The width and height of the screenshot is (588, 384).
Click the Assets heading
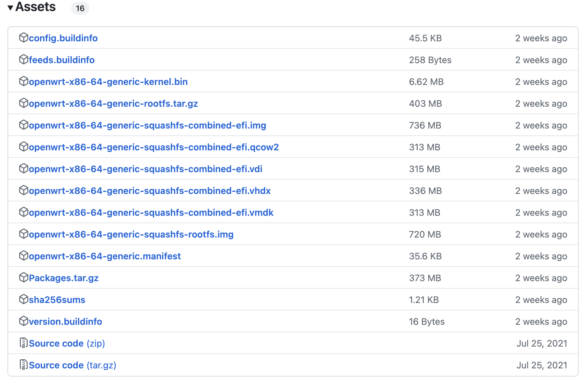(x=35, y=7)
